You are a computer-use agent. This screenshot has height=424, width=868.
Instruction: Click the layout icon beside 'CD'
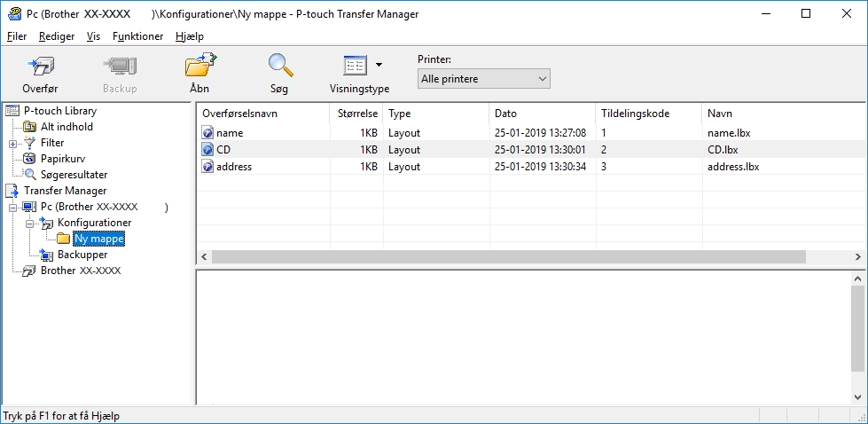coord(207,149)
